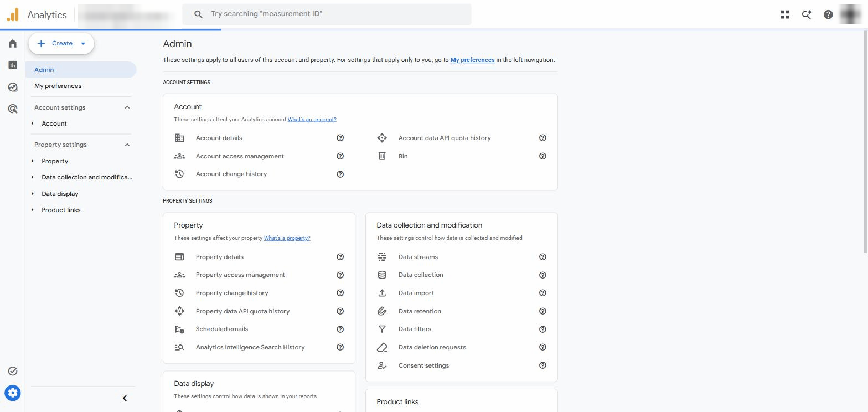This screenshot has width=868, height=412.
Task: Open Account access management setting
Action: coord(240,156)
